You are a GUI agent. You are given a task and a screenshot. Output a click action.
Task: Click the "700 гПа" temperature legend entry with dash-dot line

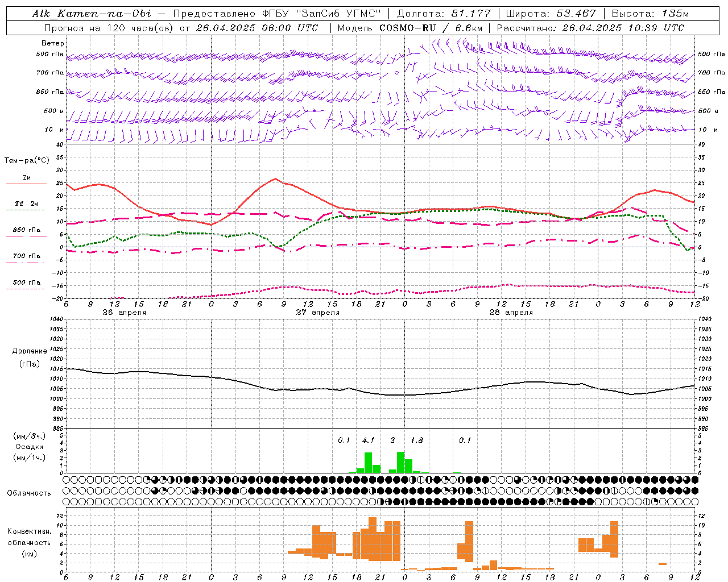(26, 256)
